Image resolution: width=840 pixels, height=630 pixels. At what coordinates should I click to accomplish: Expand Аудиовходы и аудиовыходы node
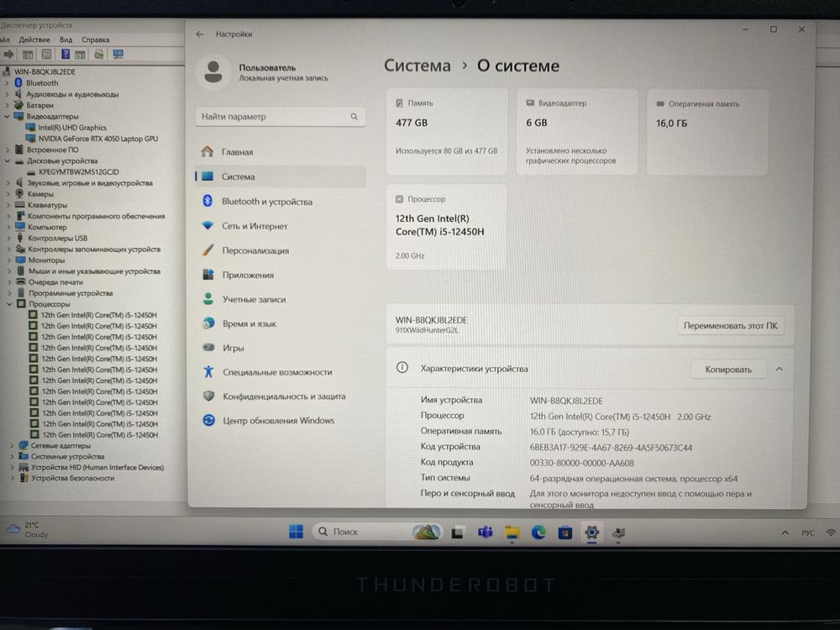(x=7, y=94)
